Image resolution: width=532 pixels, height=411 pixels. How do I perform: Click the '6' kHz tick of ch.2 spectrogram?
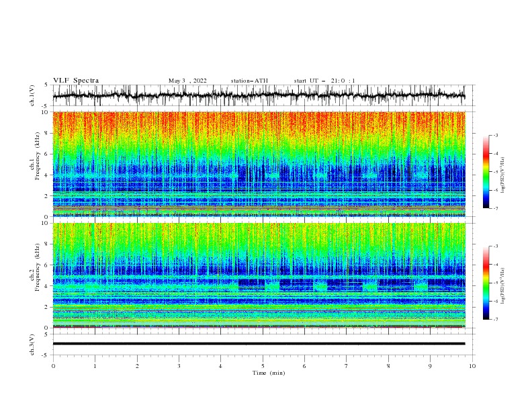pyautogui.click(x=48, y=265)
